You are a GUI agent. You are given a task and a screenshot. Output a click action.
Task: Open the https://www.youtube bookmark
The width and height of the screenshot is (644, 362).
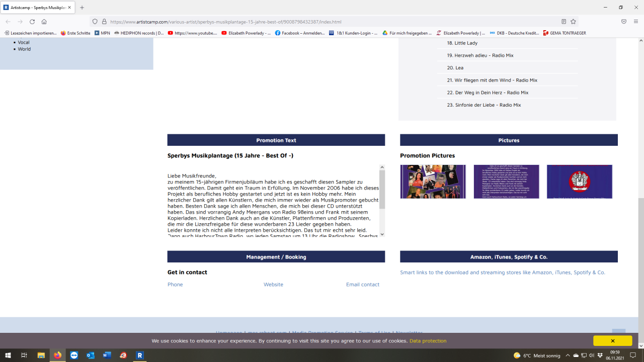[x=192, y=33]
